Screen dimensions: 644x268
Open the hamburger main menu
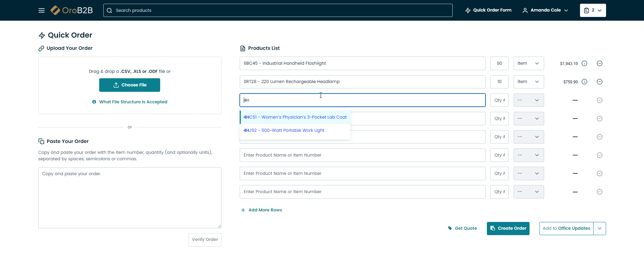click(42, 11)
